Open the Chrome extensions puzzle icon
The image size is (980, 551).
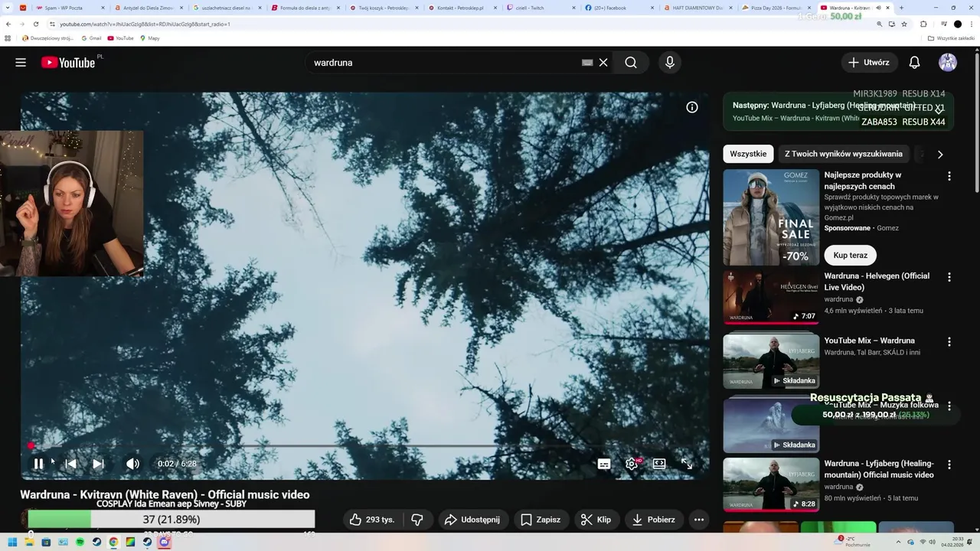pyautogui.click(x=923, y=24)
